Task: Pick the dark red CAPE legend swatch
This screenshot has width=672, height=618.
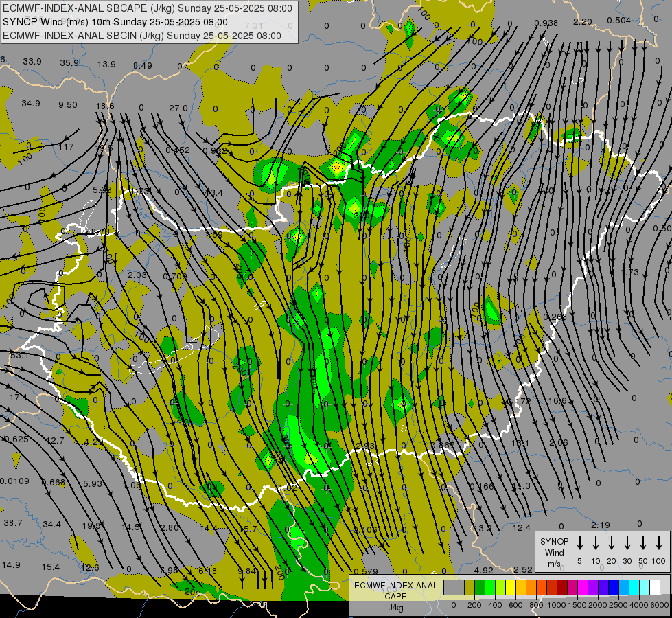Action: click(x=562, y=588)
